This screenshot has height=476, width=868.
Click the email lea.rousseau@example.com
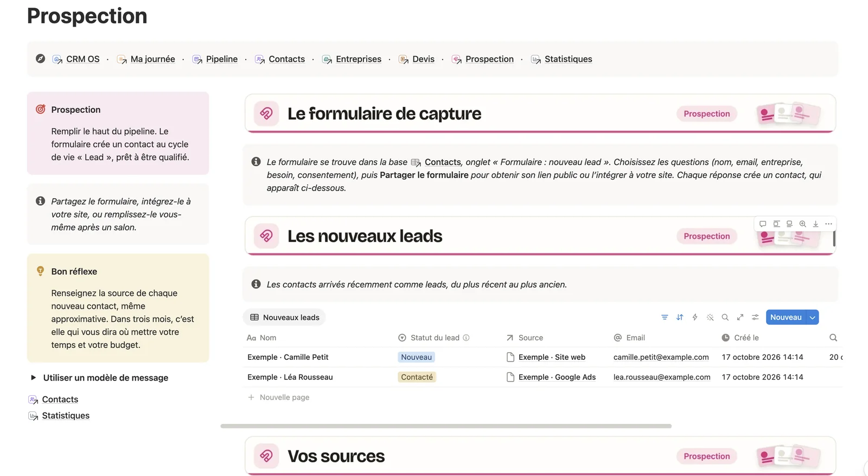pyautogui.click(x=662, y=377)
